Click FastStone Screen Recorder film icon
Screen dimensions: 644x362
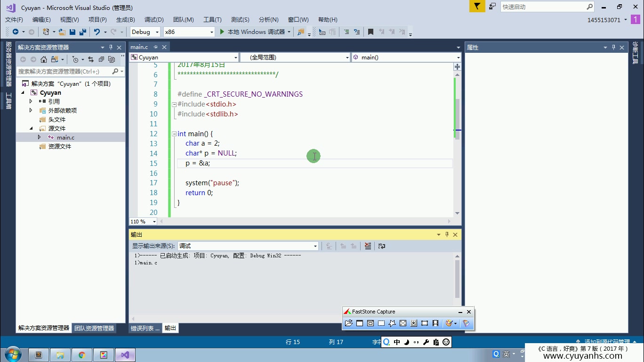pos(435,323)
